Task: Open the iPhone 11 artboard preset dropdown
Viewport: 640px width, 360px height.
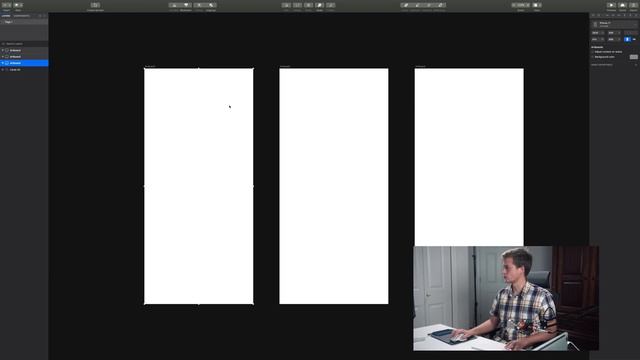Action: [615, 24]
